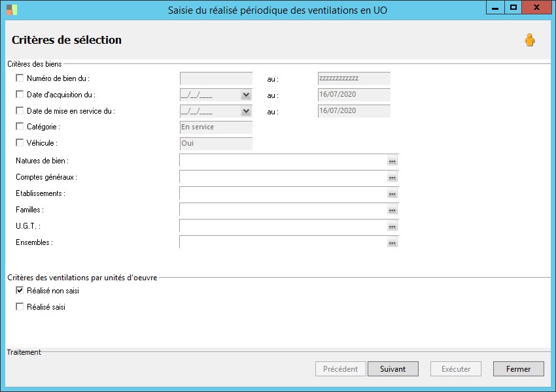The width and height of the screenshot is (556, 392).
Task: Tick the Date d'acquisition du checkbox
Action: [20, 95]
